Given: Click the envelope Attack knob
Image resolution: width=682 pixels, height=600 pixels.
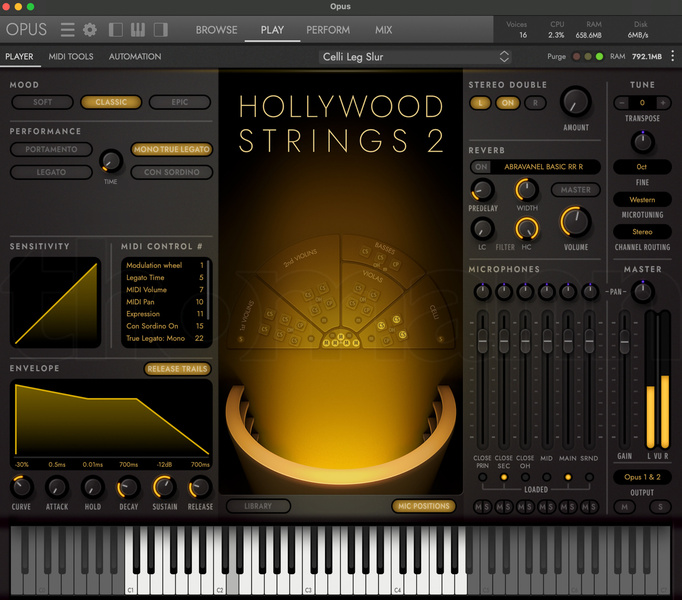Looking at the screenshot, I should pos(57,487).
